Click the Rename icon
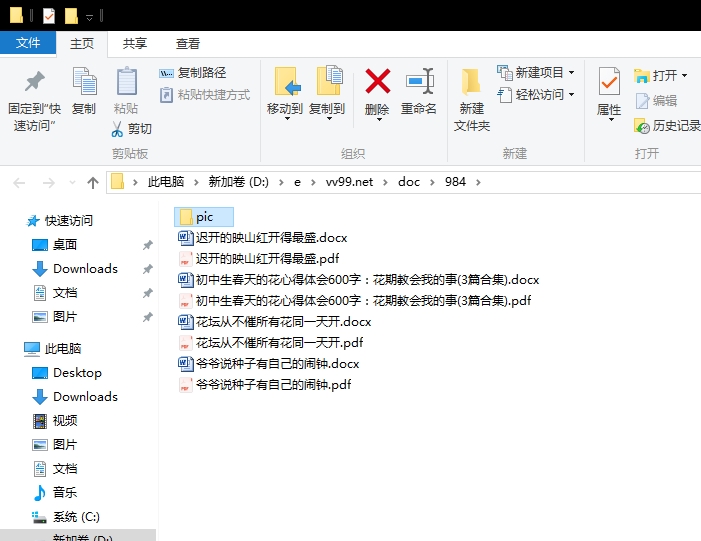Viewport: 701px width, 541px height. (420, 81)
